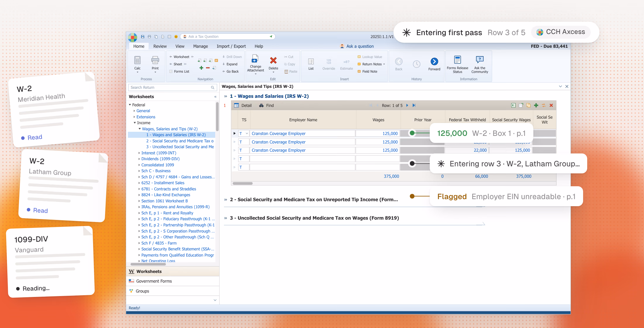
Task: Click Go Back in the Navigation group
Action: click(231, 71)
